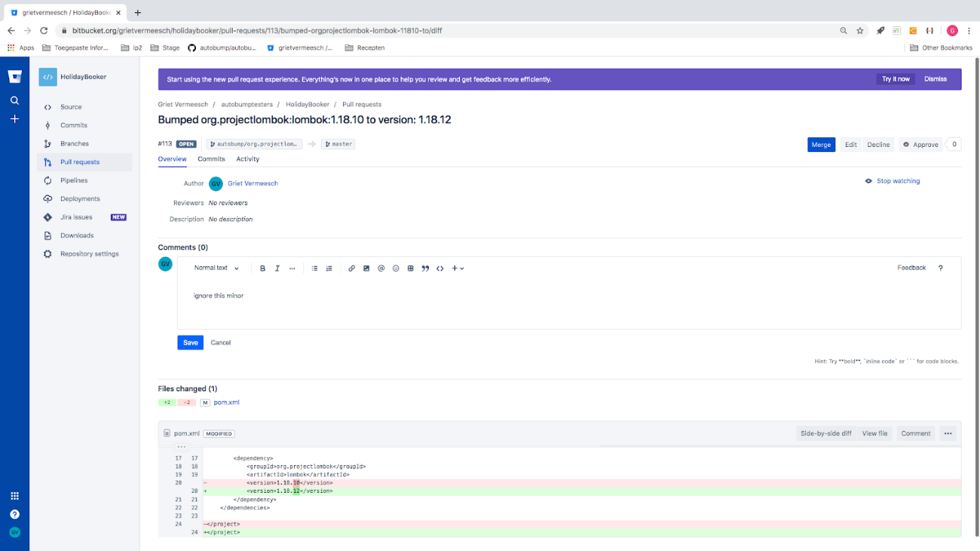Cancel the comment
Viewport: 980px width, 551px height.
coord(221,343)
